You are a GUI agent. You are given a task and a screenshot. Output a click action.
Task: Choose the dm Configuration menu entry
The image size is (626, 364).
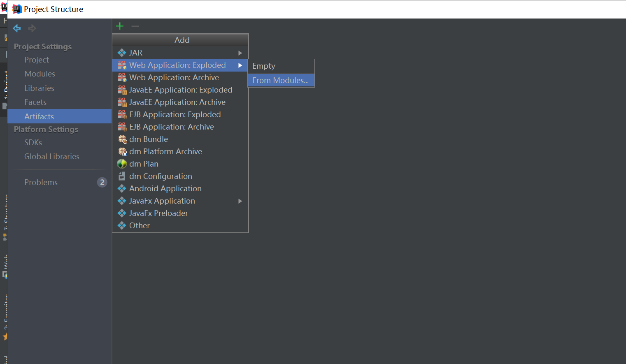(180, 176)
